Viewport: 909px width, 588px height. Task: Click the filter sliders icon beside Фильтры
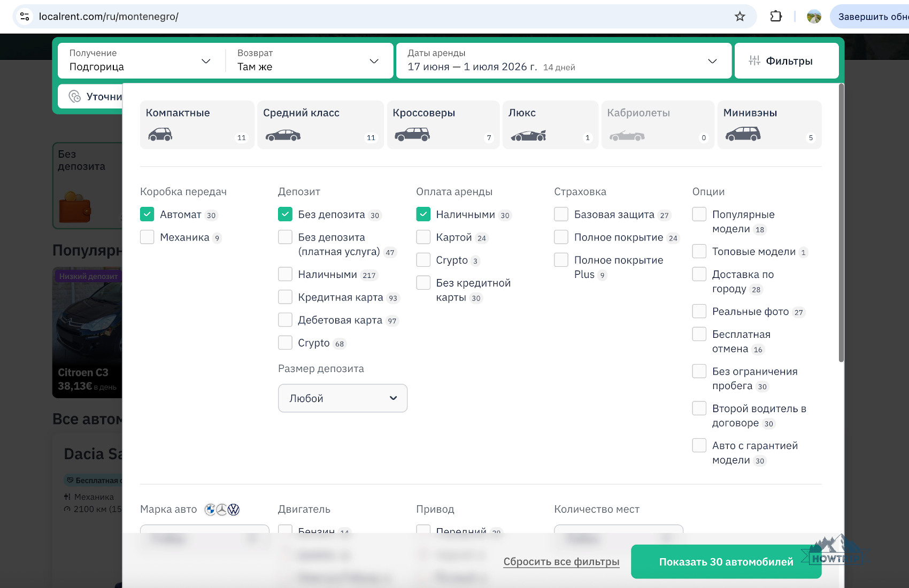point(754,61)
